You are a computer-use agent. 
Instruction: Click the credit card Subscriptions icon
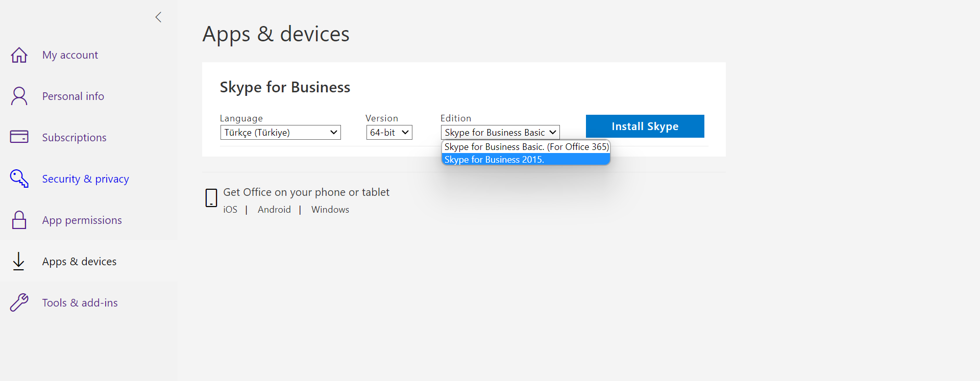point(19,137)
